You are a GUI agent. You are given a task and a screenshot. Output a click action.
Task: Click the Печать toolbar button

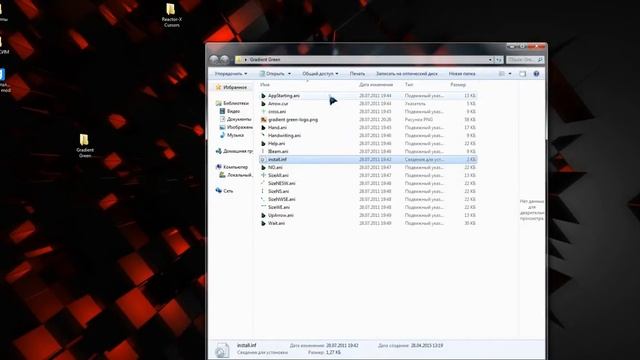click(357, 74)
